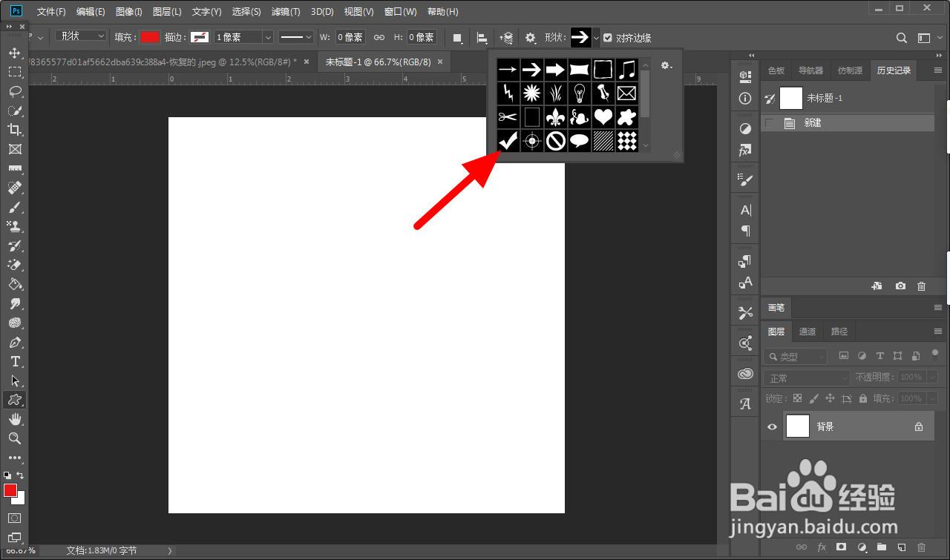
Task: Select the Hand tool
Action: pos(15,419)
